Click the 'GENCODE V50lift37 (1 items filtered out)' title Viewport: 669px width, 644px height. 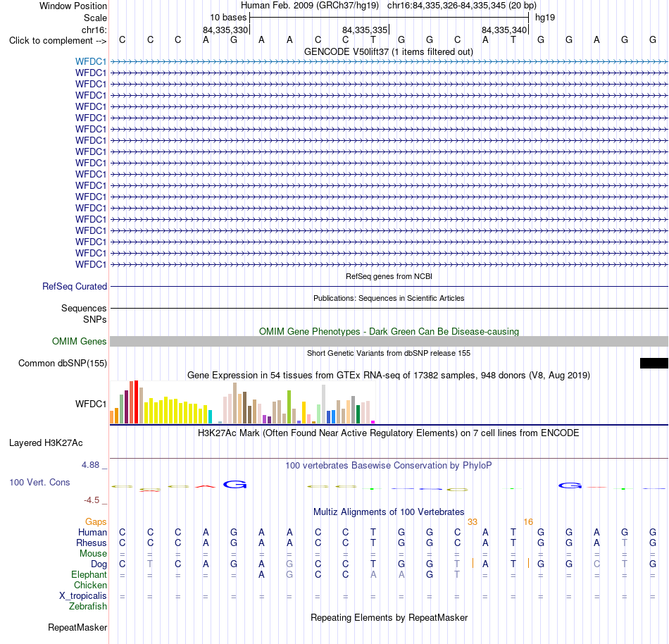(389, 51)
